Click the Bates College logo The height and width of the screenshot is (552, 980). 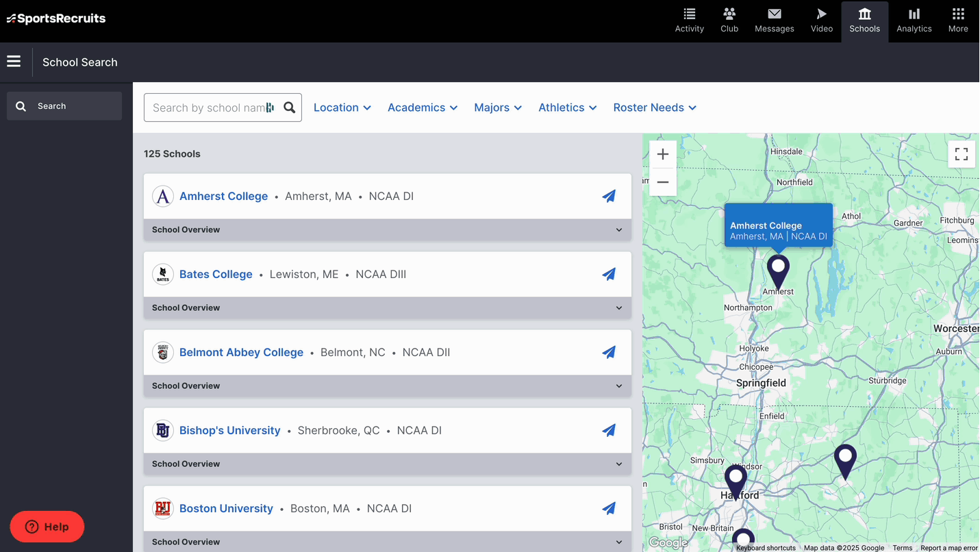[163, 274]
